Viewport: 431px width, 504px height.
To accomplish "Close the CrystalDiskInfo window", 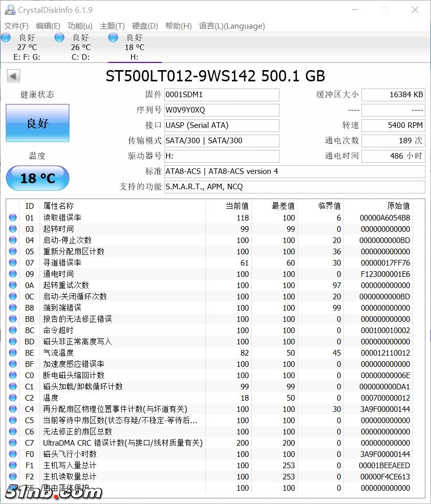I will pyautogui.click(x=415, y=10).
